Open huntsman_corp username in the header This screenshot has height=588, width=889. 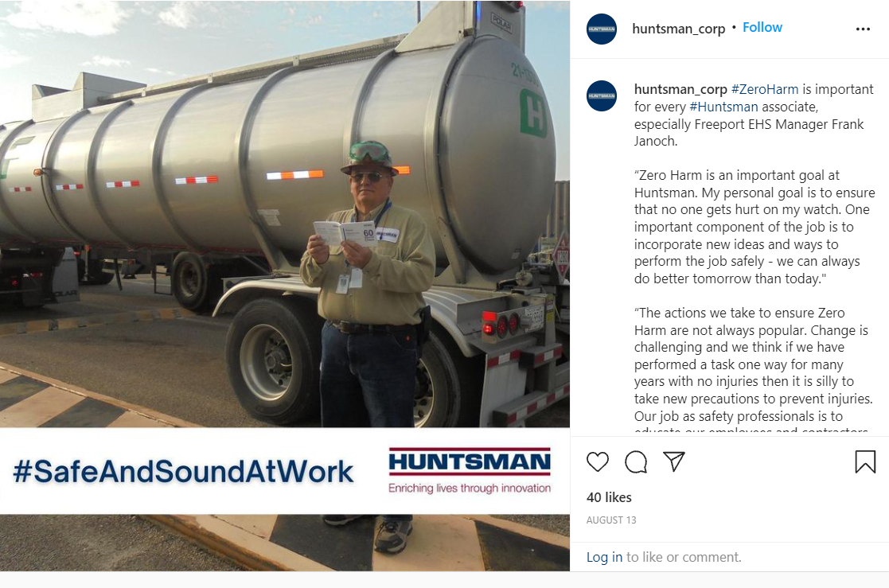tap(678, 29)
